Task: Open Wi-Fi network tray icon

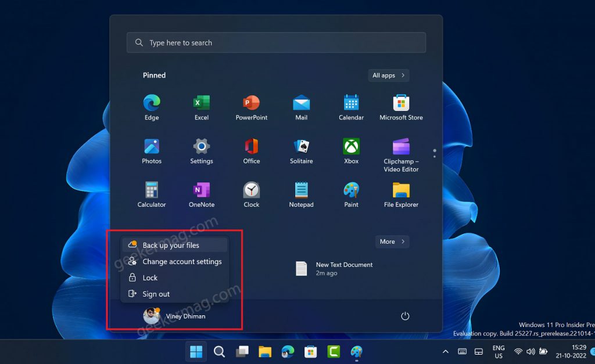Action: tap(518, 351)
